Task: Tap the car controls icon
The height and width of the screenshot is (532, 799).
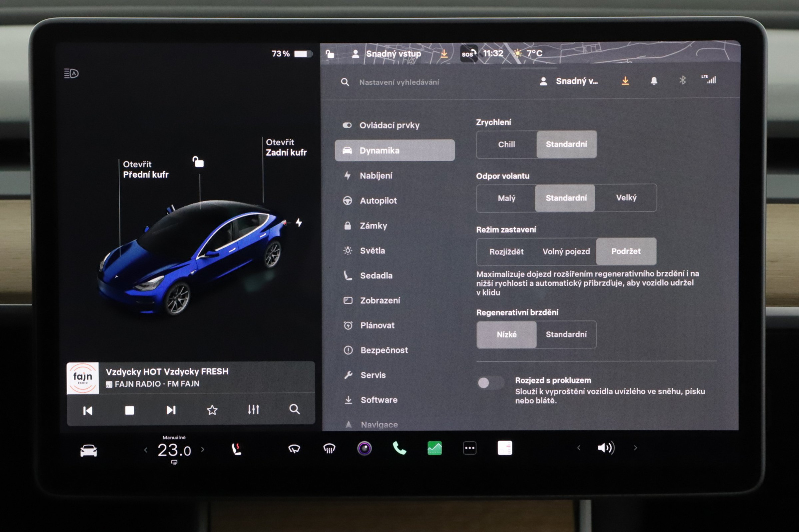Action: (x=88, y=451)
